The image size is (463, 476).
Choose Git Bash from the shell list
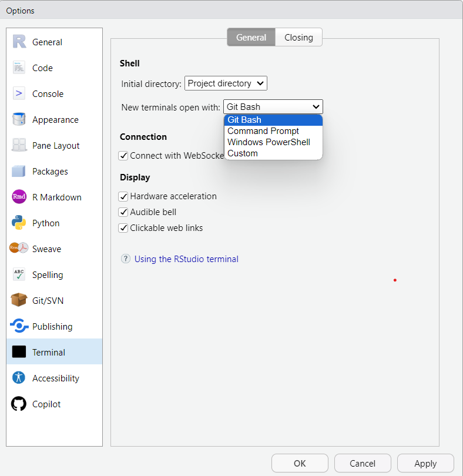pyautogui.click(x=273, y=120)
